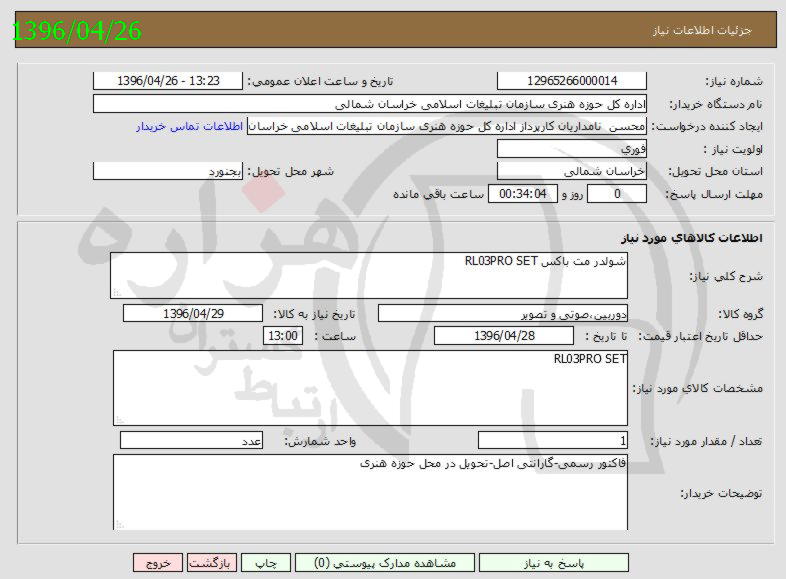The height and width of the screenshot is (579, 786).
Task: Click the goods group field دوربین،صوتی و تصویر
Action: pos(503,314)
